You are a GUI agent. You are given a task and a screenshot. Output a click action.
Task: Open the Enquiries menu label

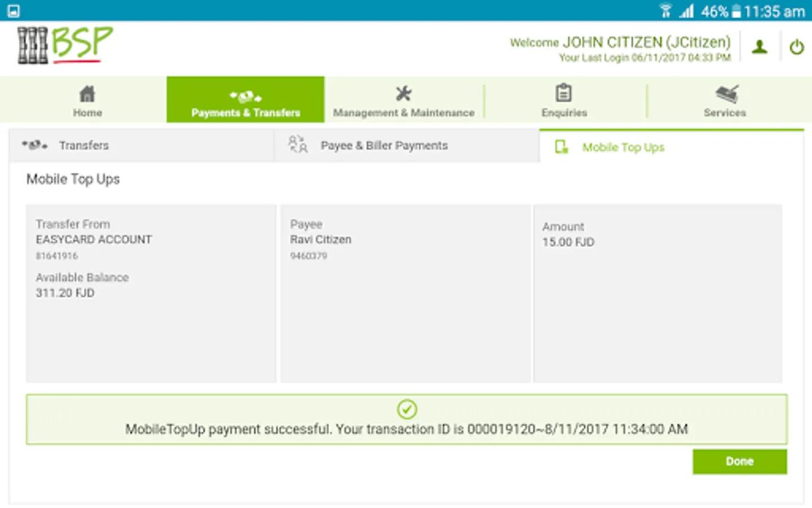click(564, 113)
